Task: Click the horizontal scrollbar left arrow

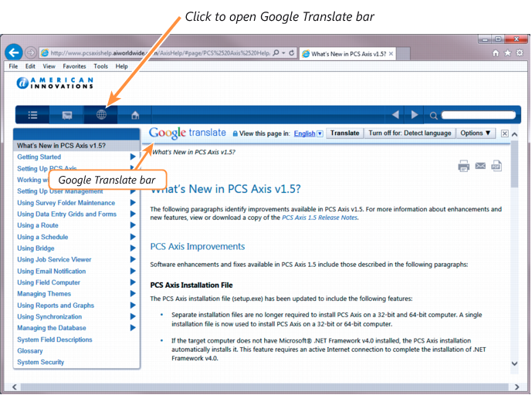Action: pyautogui.click(x=15, y=387)
